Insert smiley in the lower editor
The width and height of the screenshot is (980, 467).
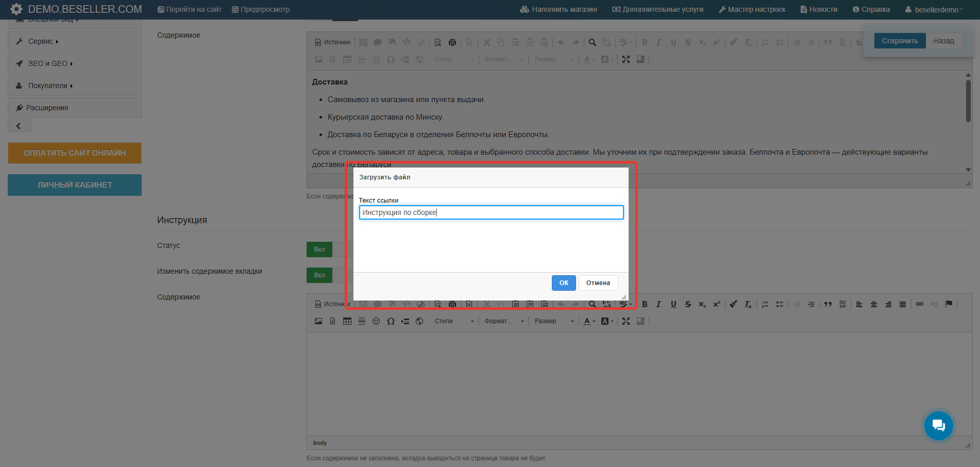pyautogui.click(x=376, y=321)
